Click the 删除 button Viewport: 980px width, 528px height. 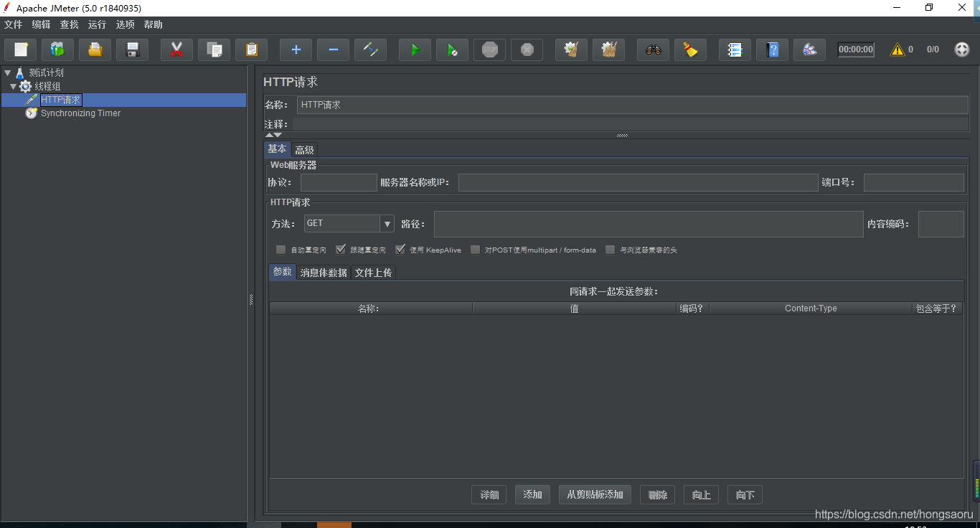click(658, 495)
